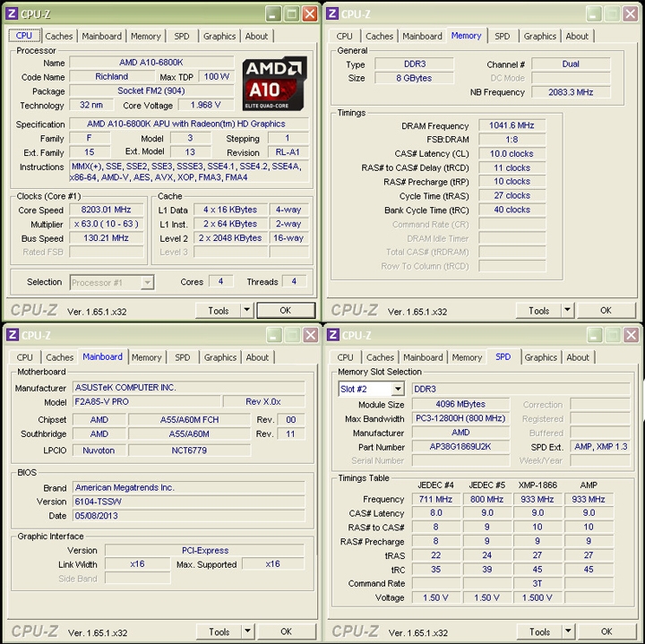
Task: Click the BIOS date 05/08/2013
Action: 189,515
